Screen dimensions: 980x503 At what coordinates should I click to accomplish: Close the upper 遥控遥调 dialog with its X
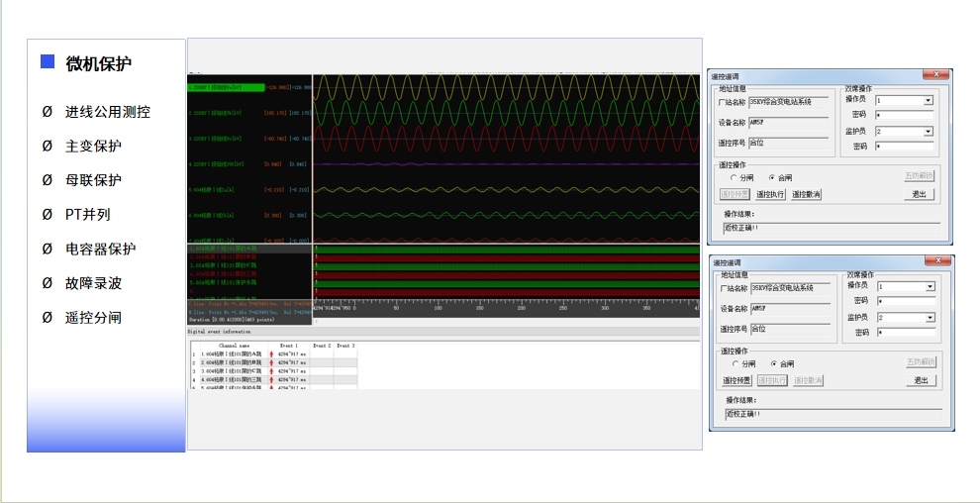935,74
